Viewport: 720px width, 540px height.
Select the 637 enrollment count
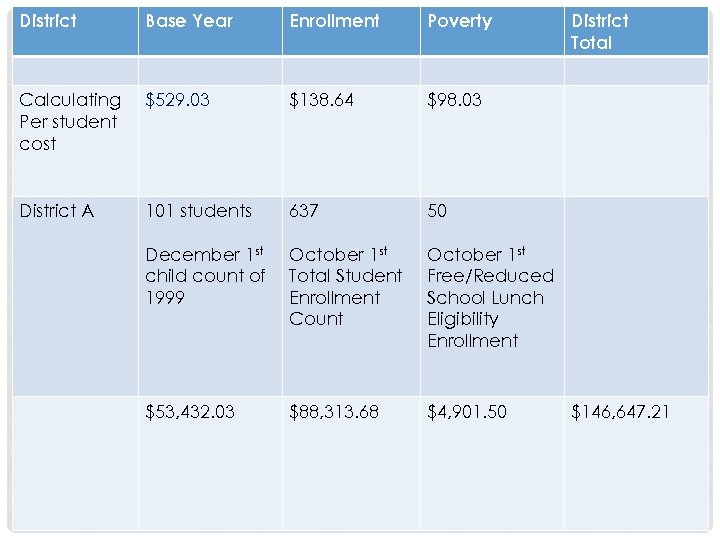point(305,211)
